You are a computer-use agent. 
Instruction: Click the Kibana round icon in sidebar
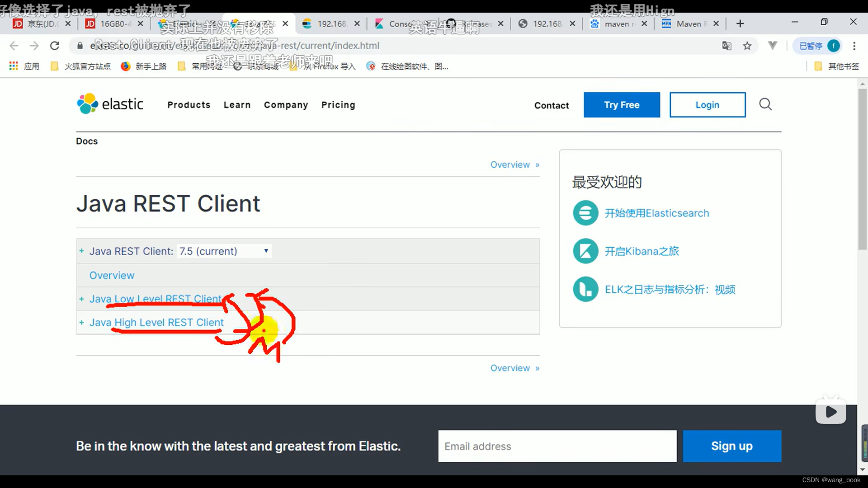point(585,251)
